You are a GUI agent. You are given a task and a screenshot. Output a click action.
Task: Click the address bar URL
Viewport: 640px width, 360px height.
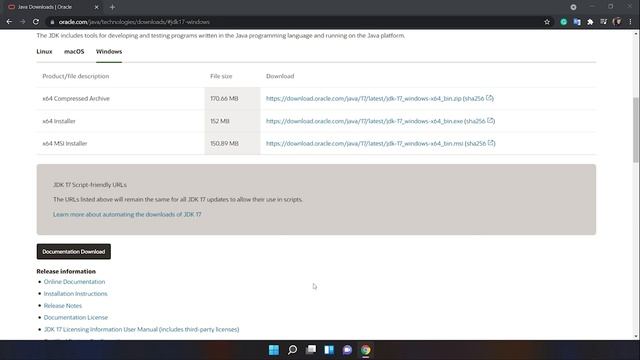coord(134,22)
